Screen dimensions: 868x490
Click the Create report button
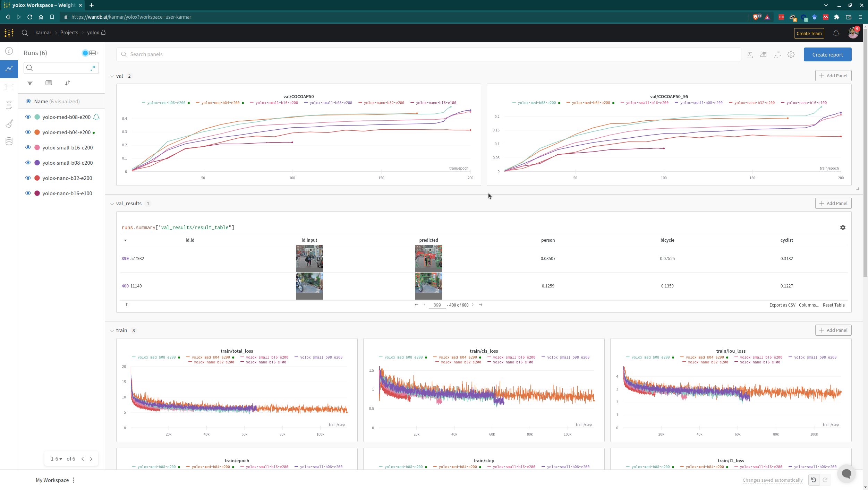[x=827, y=54]
